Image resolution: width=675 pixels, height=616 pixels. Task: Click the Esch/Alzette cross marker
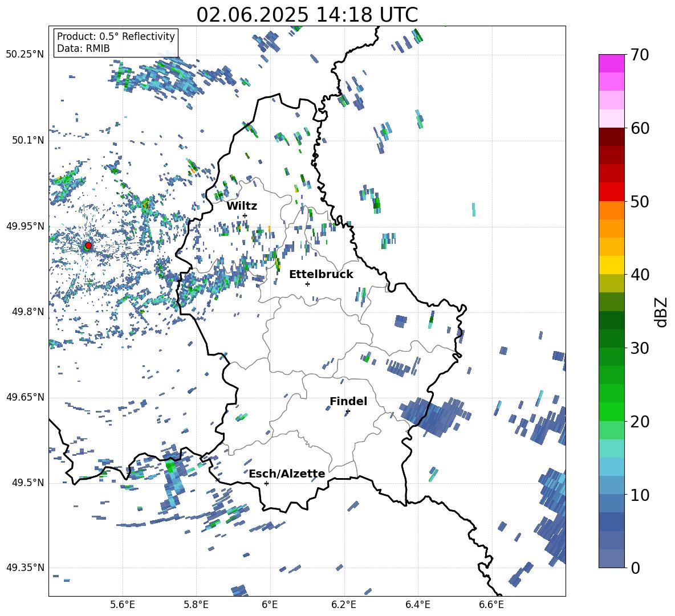click(266, 483)
